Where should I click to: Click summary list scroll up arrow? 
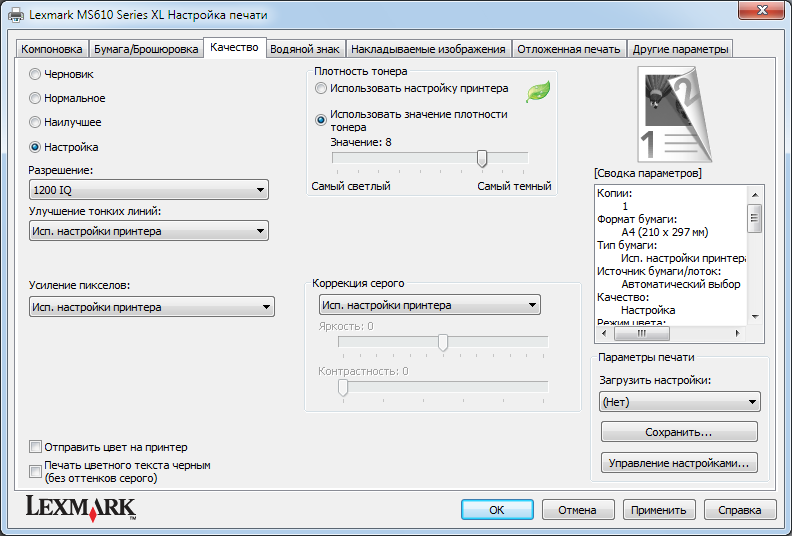point(755,194)
